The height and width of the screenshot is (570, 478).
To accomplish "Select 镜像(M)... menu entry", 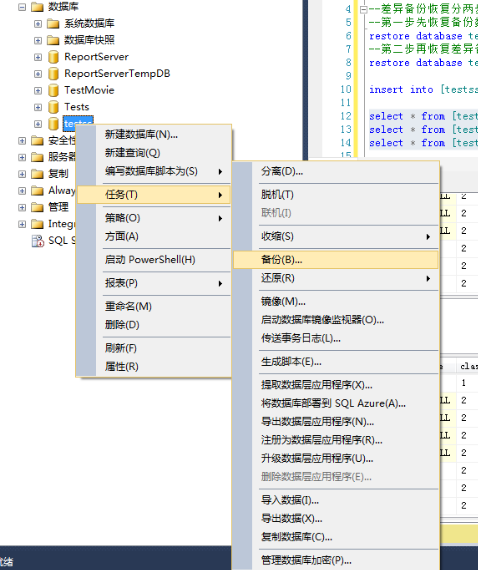I will coord(336,302).
